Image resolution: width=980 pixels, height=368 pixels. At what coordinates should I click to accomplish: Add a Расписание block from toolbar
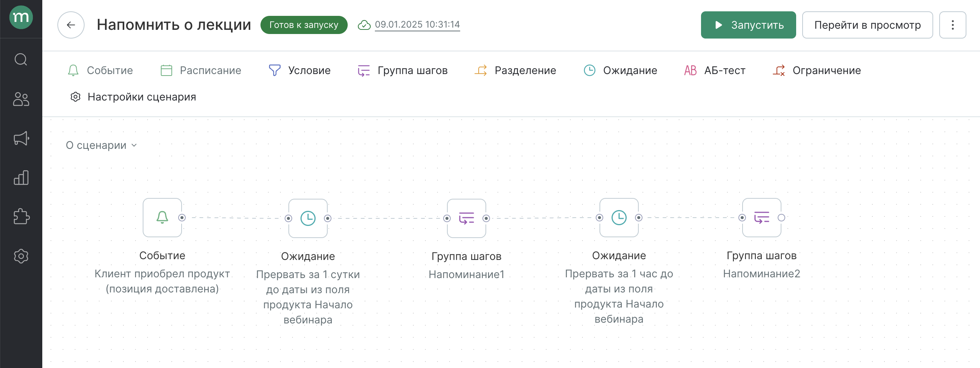click(x=201, y=71)
